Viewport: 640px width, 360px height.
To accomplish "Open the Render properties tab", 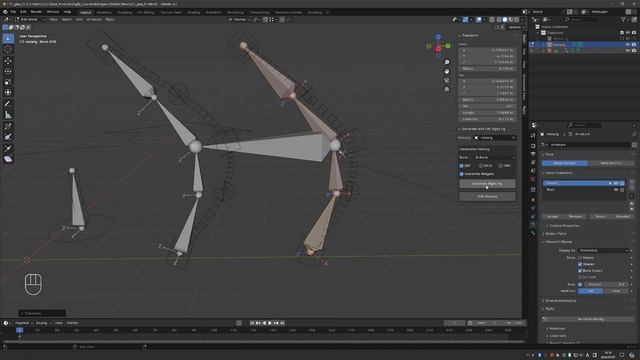I will pyautogui.click(x=533, y=146).
